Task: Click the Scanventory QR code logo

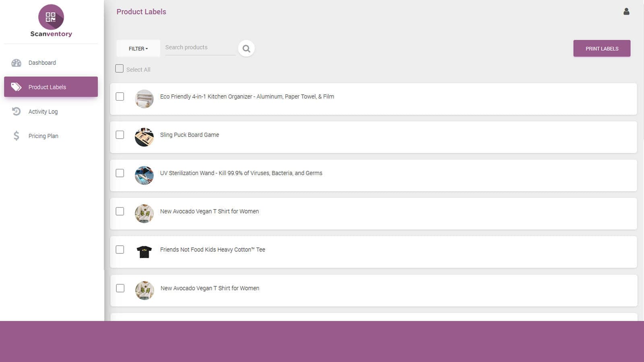Action: pos(51,18)
